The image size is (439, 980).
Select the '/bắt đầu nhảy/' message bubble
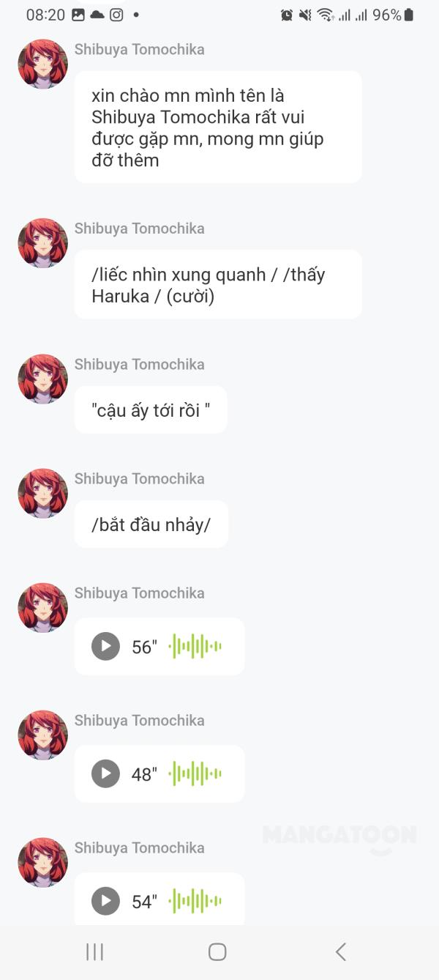point(151,524)
